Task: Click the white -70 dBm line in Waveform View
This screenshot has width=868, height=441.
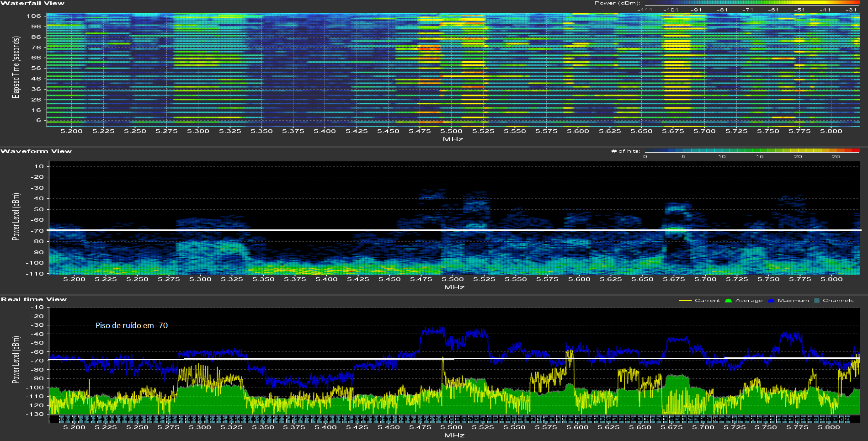Action: point(320,230)
